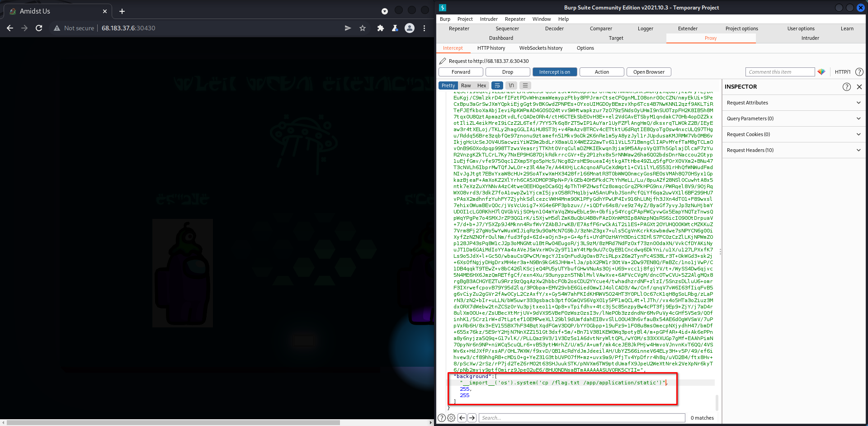Click the send/share page icon in address bar
The image size is (868, 426).
[348, 28]
